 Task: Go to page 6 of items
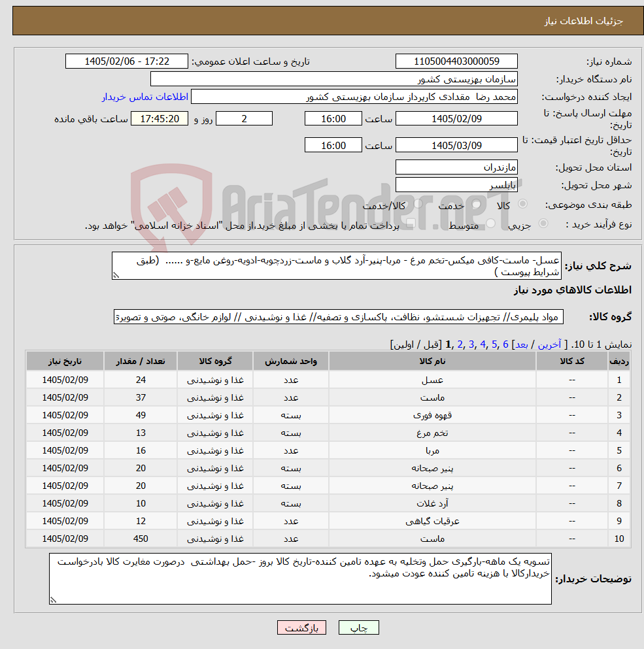(x=505, y=344)
